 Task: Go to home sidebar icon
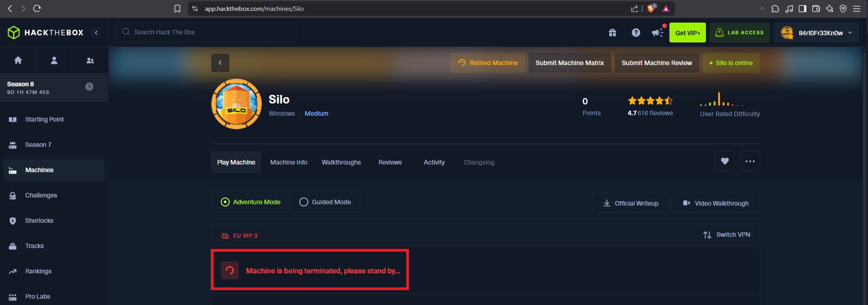pyautogui.click(x=18, y=60)
